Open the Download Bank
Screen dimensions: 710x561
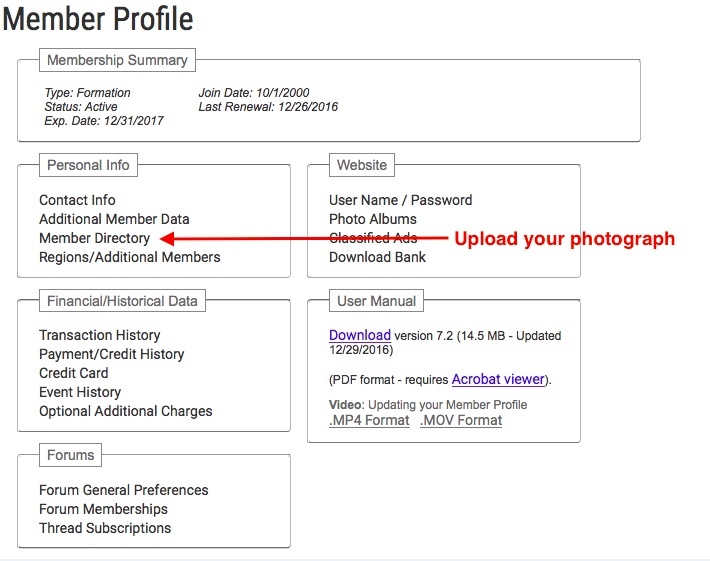(x=377, y=257)
